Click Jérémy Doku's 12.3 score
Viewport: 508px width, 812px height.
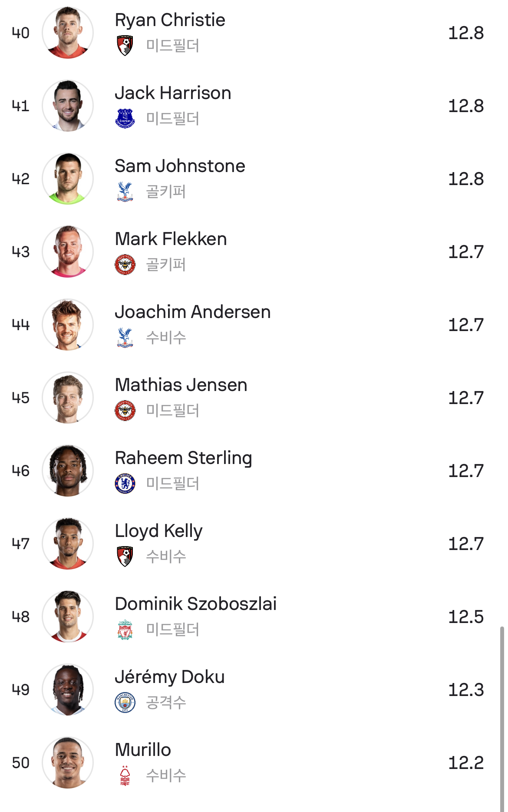466,690
